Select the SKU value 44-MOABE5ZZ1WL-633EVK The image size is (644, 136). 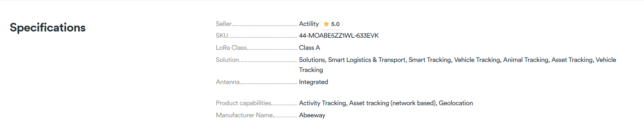click(x=339, y=36)
